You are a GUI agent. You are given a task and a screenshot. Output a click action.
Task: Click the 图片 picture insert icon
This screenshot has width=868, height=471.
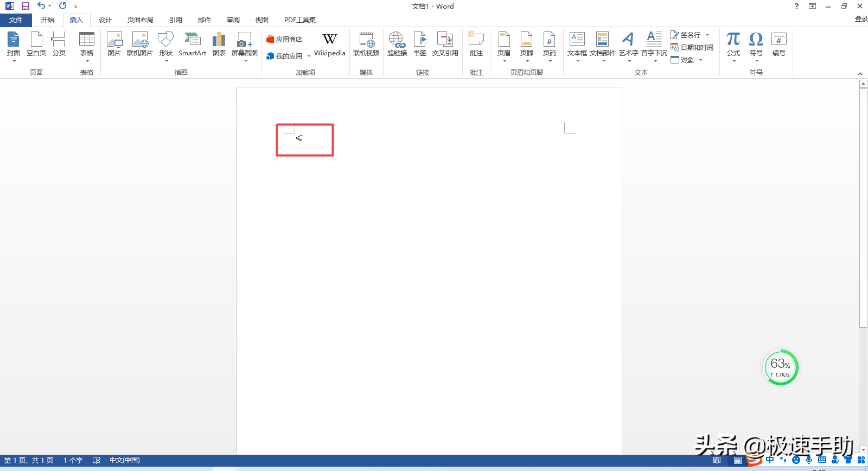(x=114, y=44)
